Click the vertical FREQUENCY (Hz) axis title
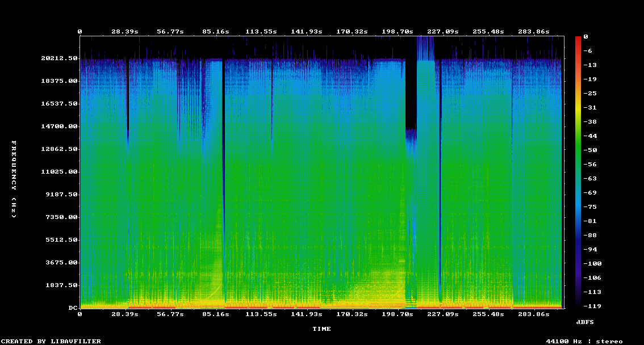 click(x=14, y=179)
